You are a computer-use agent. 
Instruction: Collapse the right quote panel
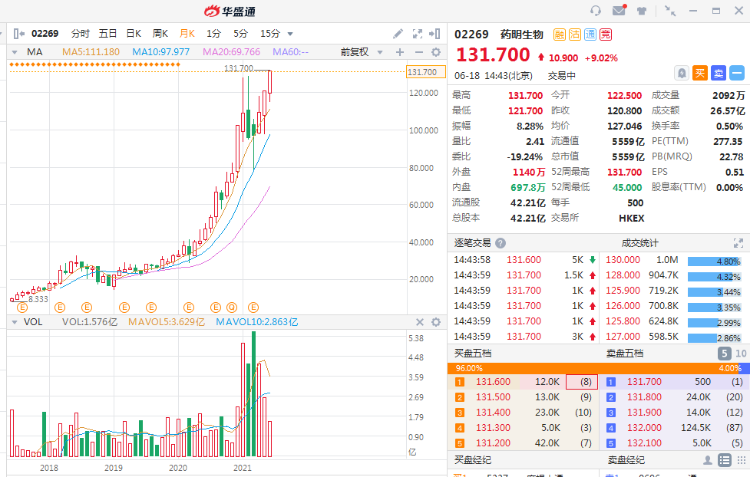point(434,33)
